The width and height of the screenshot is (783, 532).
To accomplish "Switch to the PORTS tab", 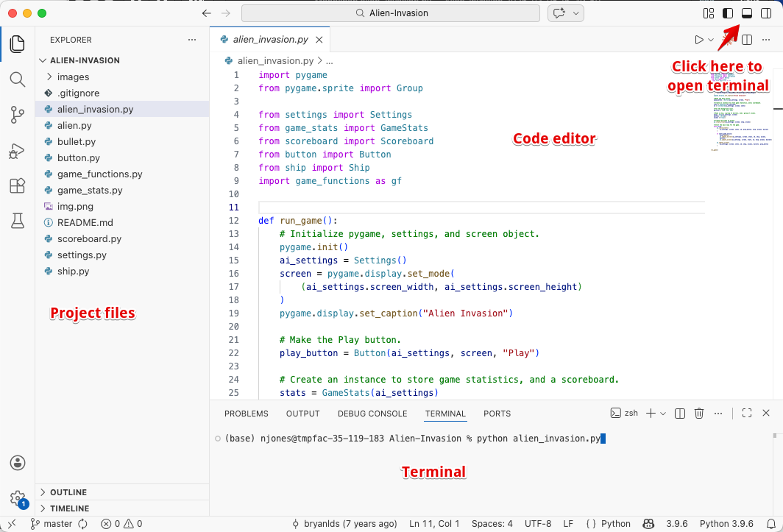I will tap(497, 414).
